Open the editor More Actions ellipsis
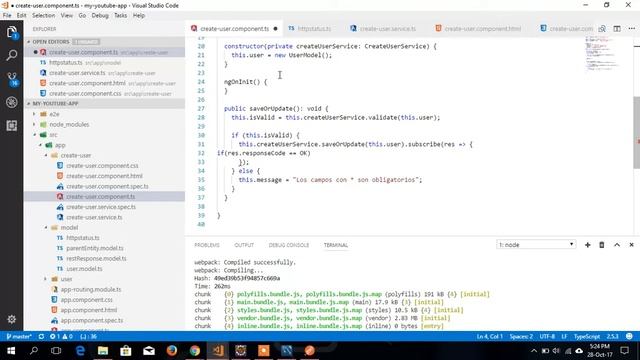640x360 pixels. point(632,29)
